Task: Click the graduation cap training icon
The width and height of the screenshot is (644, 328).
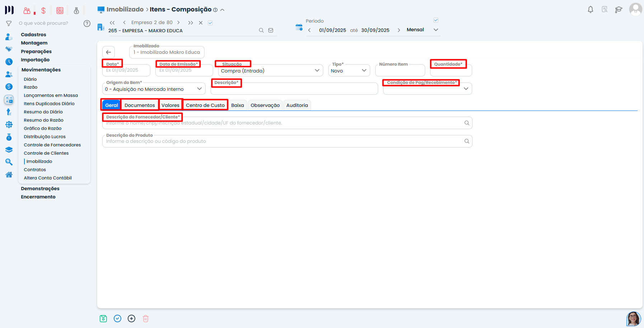Action: pos(619,10)
